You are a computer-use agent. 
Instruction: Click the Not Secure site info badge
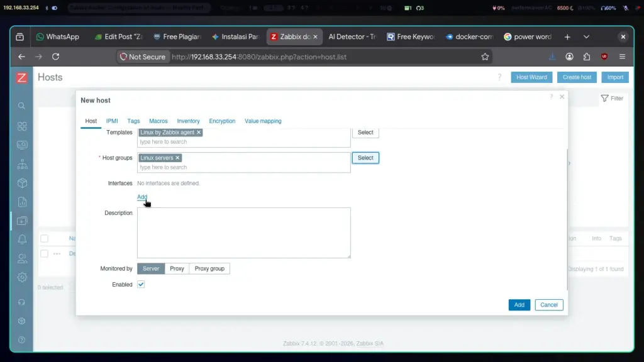(x=143, y=57)
